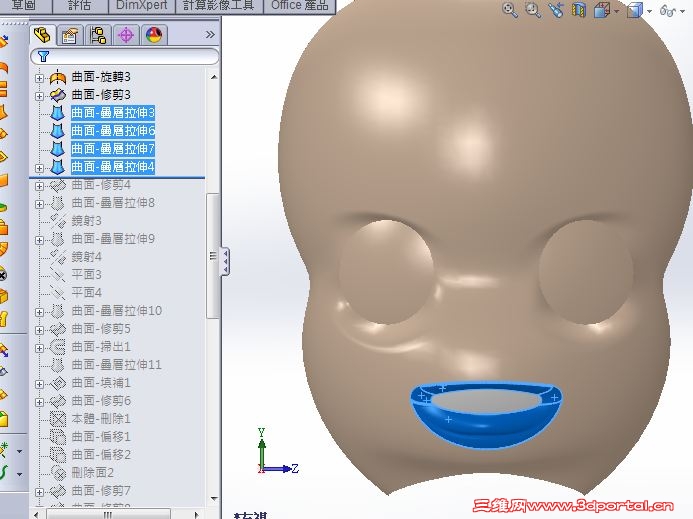This screenshot has width=693, height=519.
Task: Click the 平面3 plane icon
Action: (58, 275)
